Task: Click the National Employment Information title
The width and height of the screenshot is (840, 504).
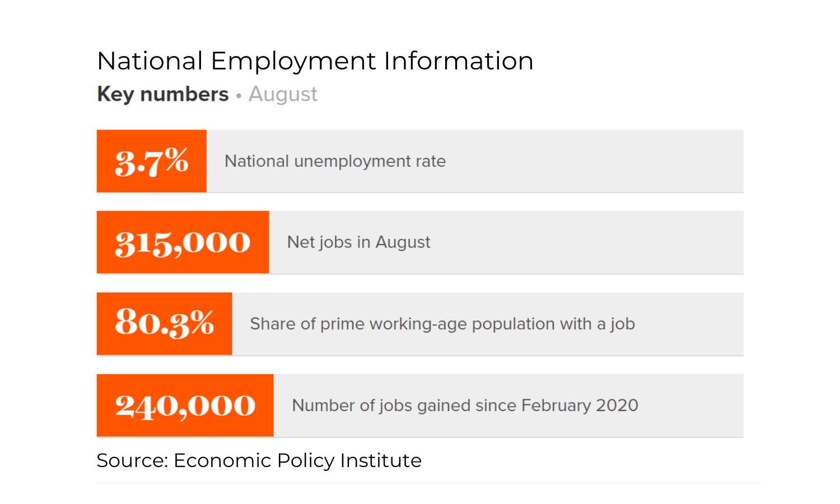Action: click(x=315, y=61)
